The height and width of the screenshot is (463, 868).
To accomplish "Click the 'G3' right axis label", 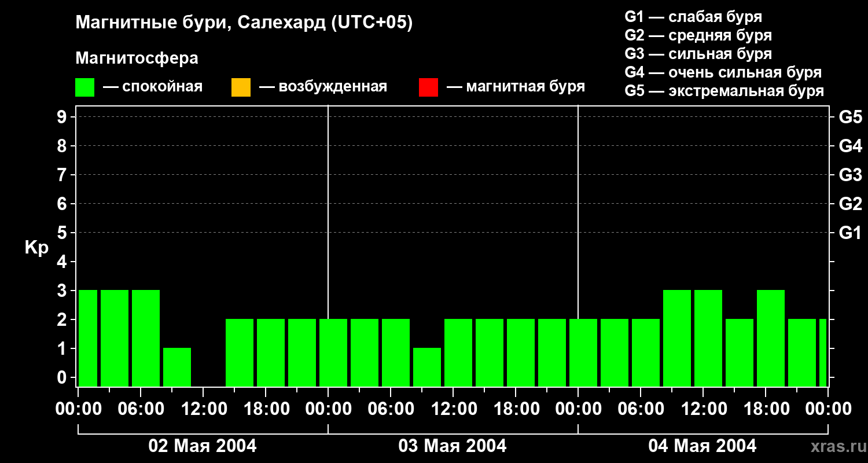I will [850, 175].
